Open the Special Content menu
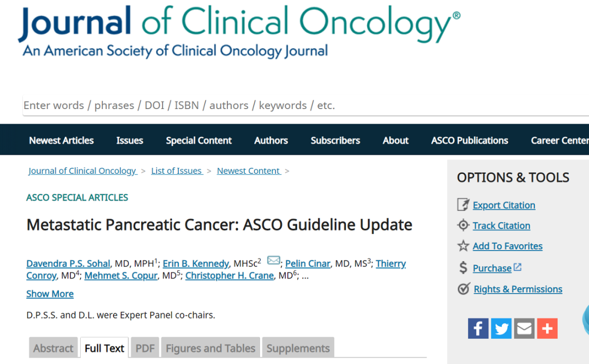The width and height of the screenshot is (589, 364). (x=199, y=141)
